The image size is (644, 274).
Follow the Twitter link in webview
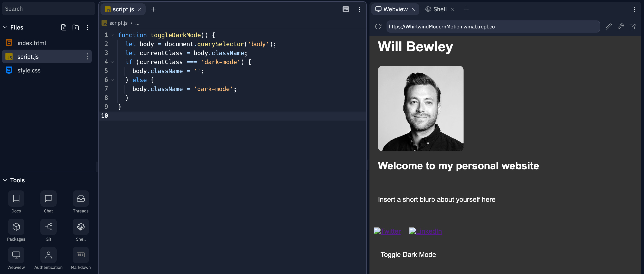click(x=387, y=231)
